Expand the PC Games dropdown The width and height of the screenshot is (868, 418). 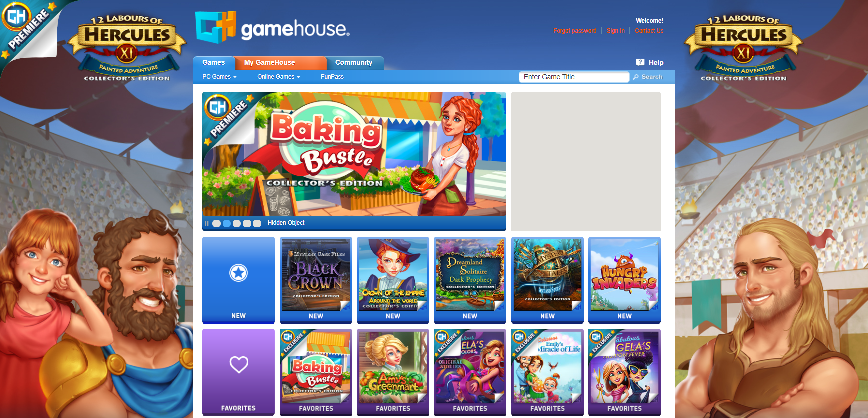(219, 77)
